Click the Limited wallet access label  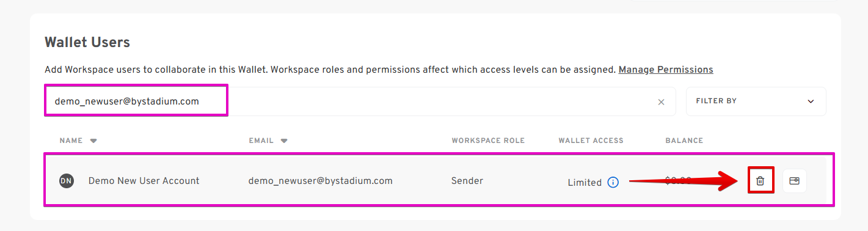coord(585,182)
